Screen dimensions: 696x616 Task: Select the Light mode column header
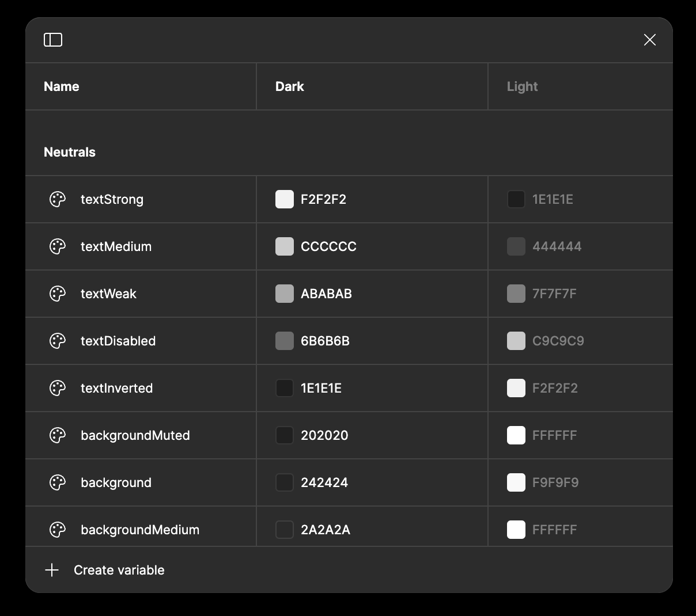522,86
